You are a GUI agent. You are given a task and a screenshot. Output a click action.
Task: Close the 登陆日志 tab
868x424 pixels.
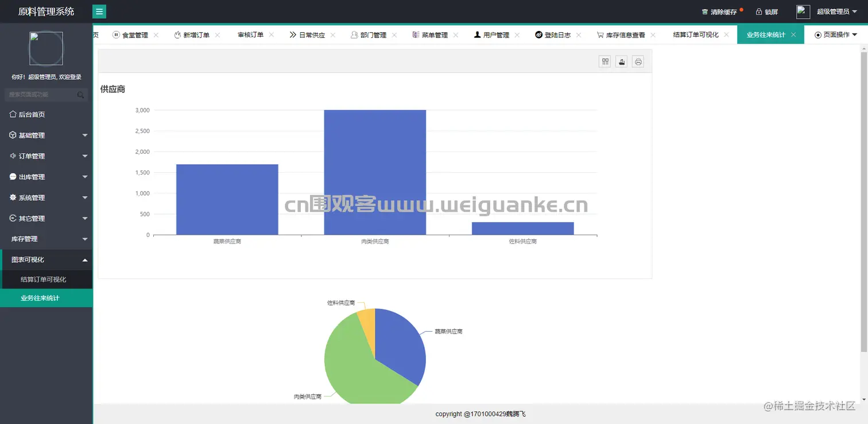[x=579, y=35]
